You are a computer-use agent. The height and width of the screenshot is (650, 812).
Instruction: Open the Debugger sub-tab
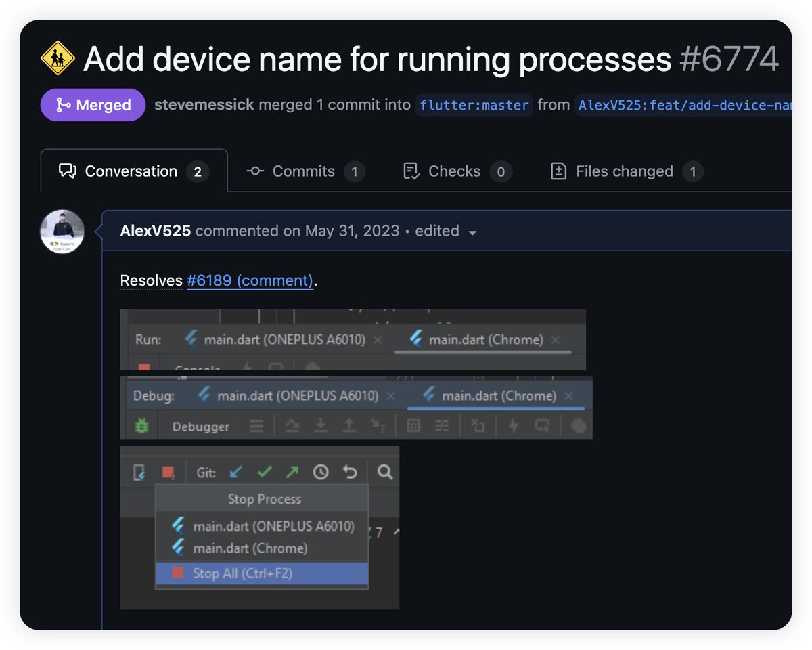coord(201,427)
